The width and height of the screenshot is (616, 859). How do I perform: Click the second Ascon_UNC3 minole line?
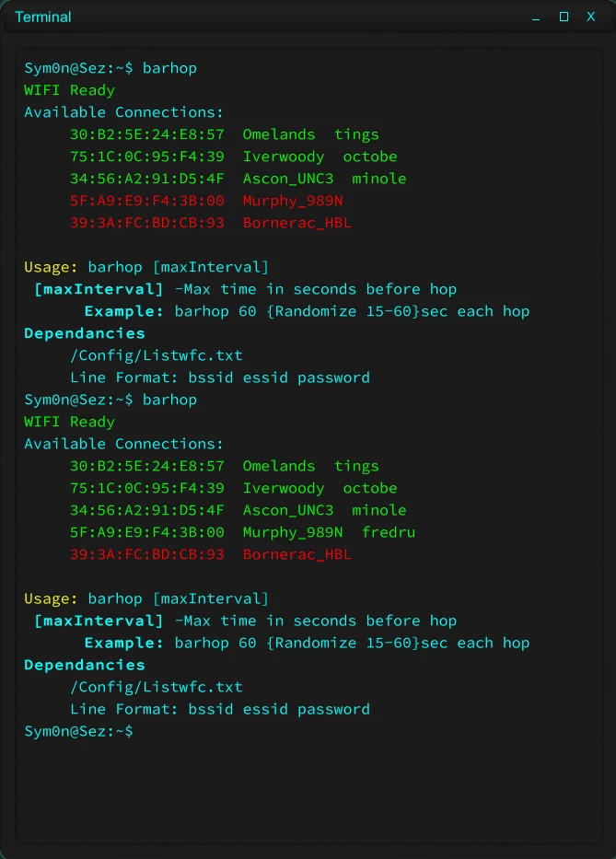pyautogui.click(x=238, y=510)
